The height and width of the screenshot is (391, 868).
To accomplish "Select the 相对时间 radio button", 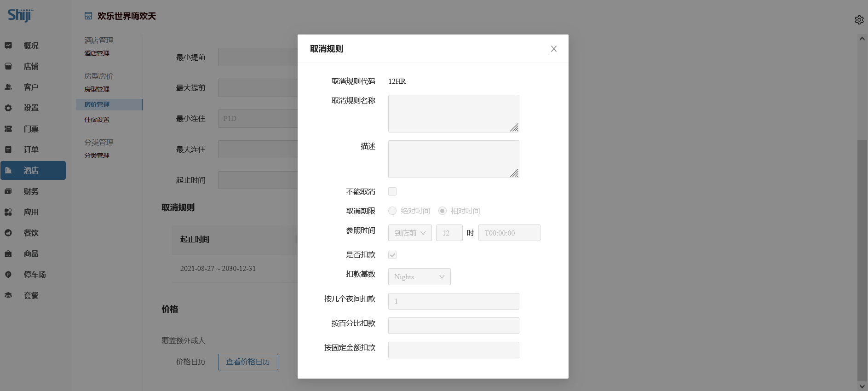I will pos(443,211).
